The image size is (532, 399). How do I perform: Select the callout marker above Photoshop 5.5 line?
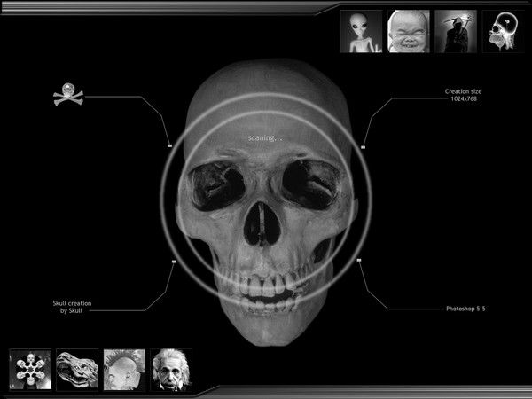click(x=359, y=261)
